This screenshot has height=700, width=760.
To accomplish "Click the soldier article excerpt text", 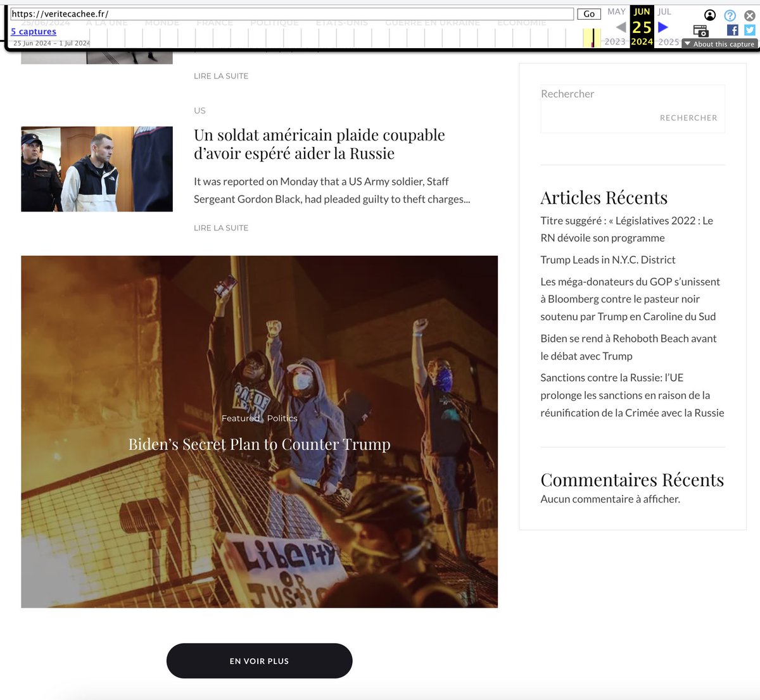I will pos(332,190).
